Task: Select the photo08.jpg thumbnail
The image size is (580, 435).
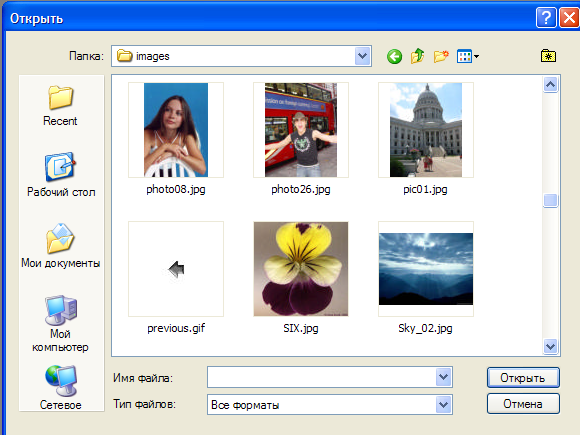Action: point(176,130)
